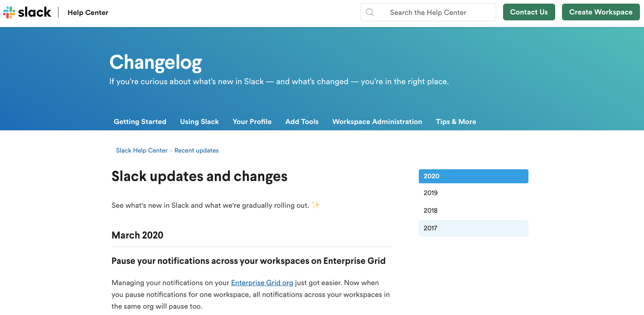Follow the Enterprise Grid org link
Screen dimensions: 644x315
point(262,282)
